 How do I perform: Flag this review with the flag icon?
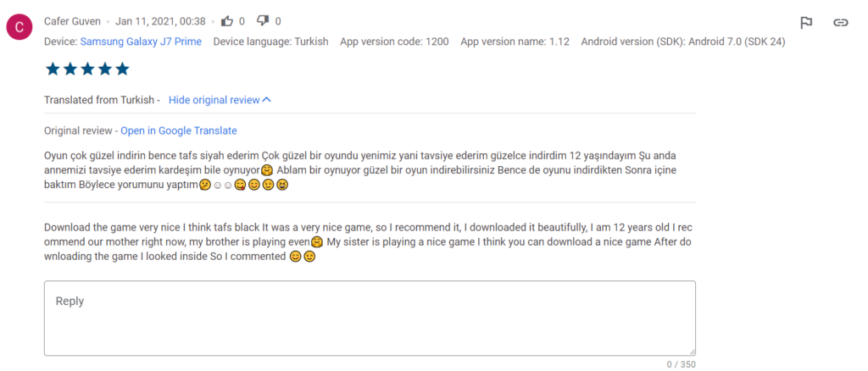(806, 23)
